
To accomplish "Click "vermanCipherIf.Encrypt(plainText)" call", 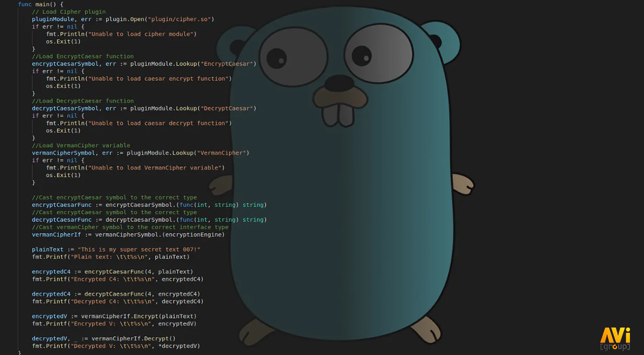I will point(139,316).
